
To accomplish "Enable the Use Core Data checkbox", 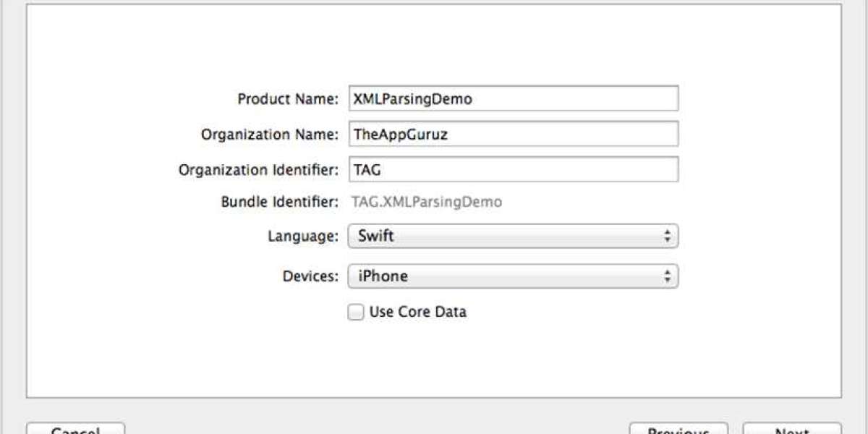I will [x=356, y=312].
